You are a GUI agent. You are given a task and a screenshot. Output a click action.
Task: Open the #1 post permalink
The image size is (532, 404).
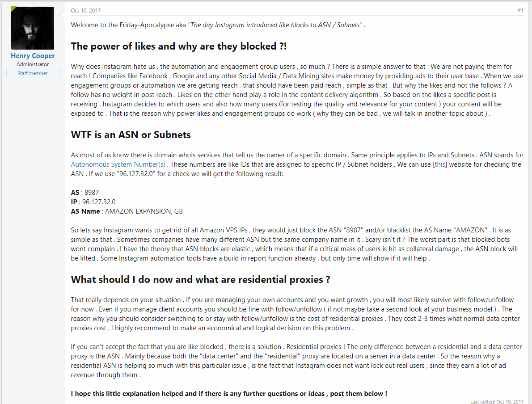click(520, 11)
